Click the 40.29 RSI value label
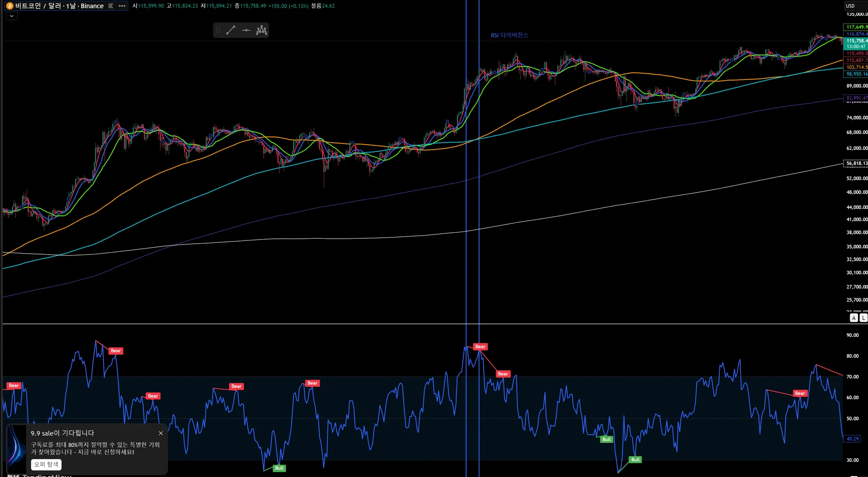This screenshot has width=868, height=477. pos(853,439)
